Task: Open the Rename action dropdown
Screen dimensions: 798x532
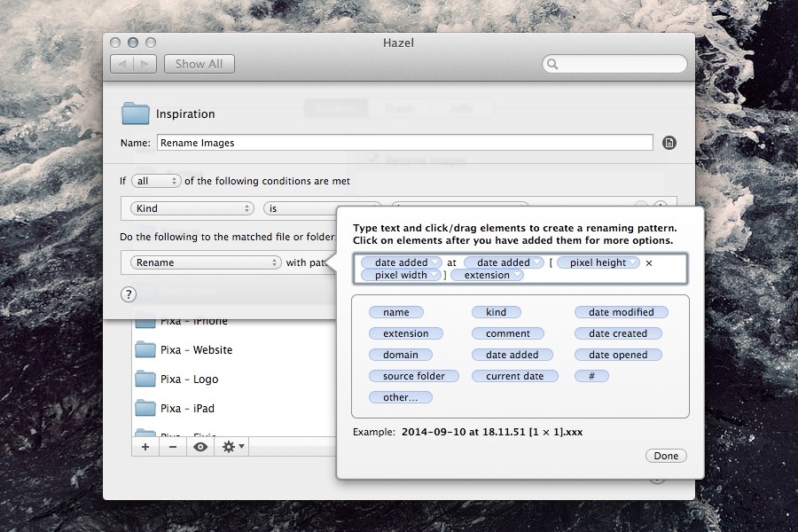Action: pyautogui.click(x=205, y=262)
